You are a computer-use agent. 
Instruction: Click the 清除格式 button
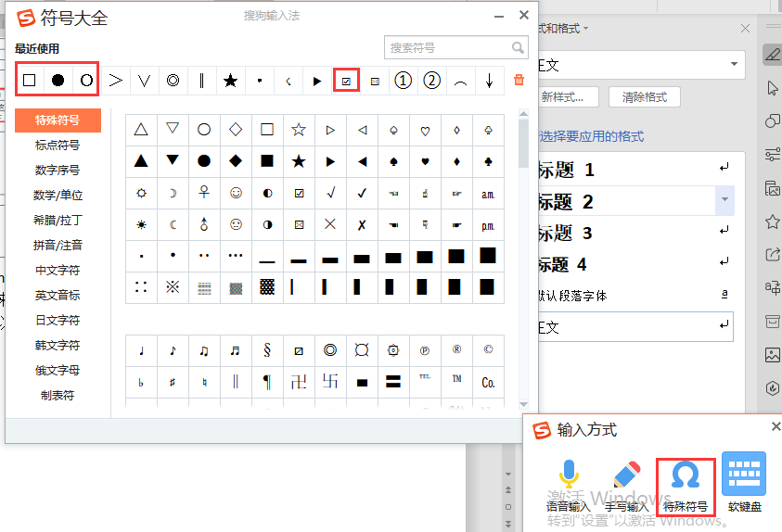[x=644, y=97]
